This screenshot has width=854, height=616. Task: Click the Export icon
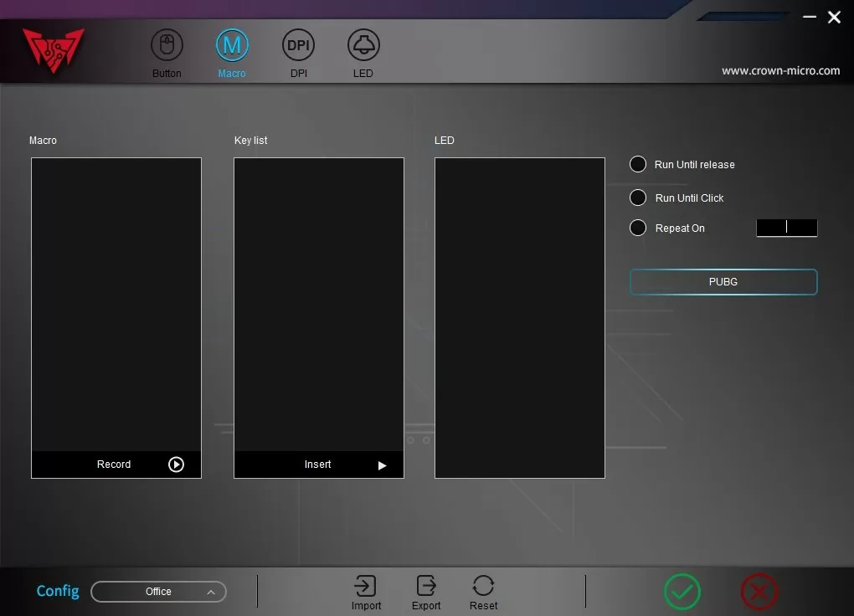coord(425,586)
